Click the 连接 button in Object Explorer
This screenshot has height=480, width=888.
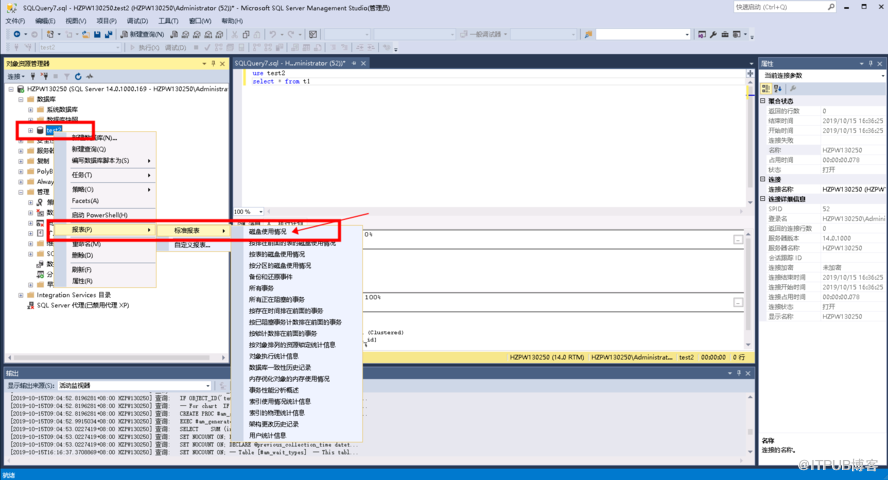pyautogui.click(x=15, y=76)
